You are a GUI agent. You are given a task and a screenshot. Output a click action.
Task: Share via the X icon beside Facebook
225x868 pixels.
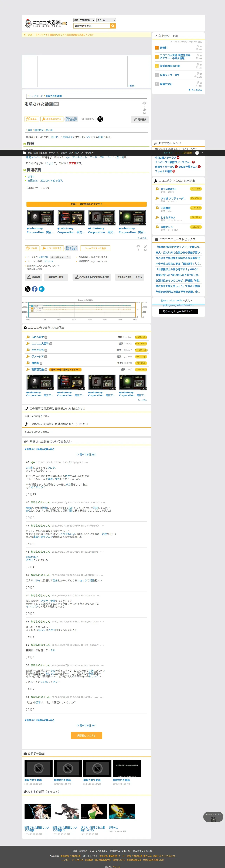pyautogui.click(x=28, y=289)
